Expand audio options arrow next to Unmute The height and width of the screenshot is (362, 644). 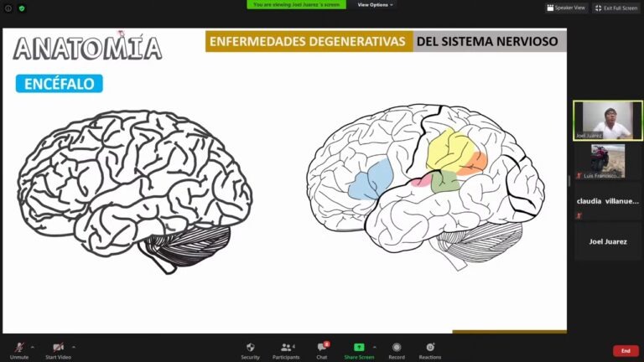[x=33, y=347]
